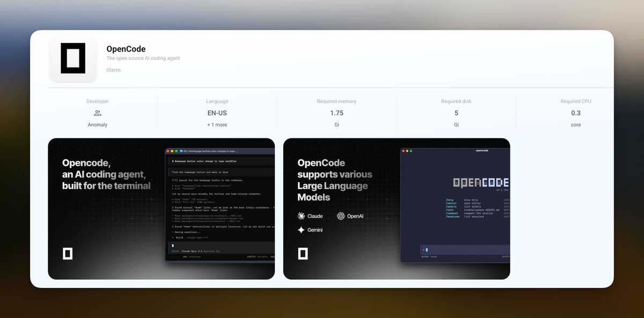
Task: Click the OpenCode app logo icon
Action: tap(72, 58)
